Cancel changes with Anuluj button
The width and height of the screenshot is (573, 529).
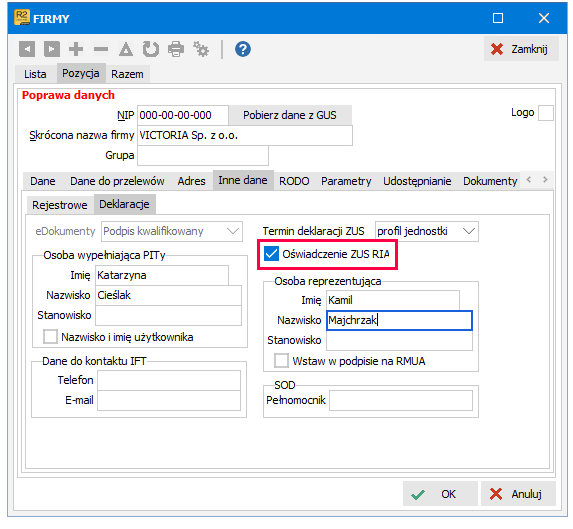(518, 494)
